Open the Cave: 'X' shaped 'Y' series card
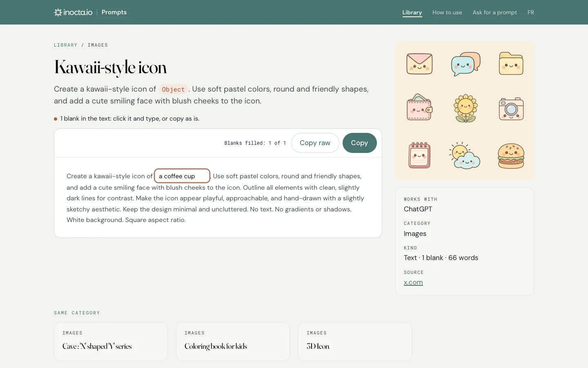This screenshot has width=588, height=368. click(x=111, y=341)
